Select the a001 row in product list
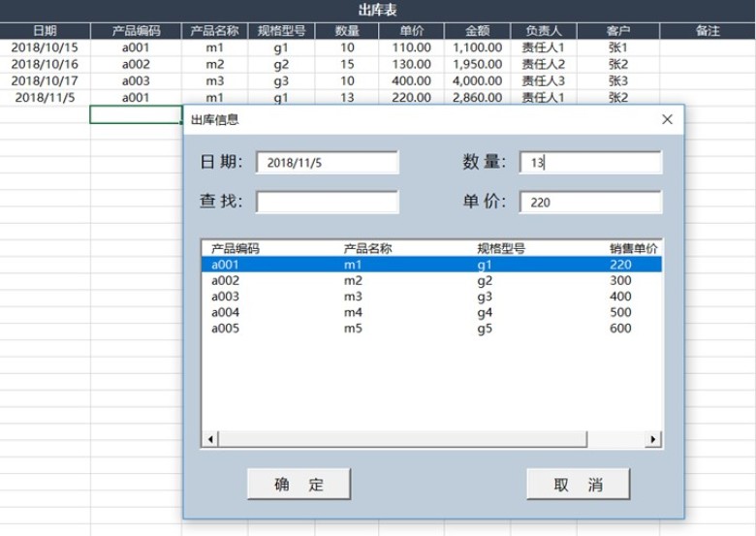This screenshot has height=536, width=756. pos(431,265)
